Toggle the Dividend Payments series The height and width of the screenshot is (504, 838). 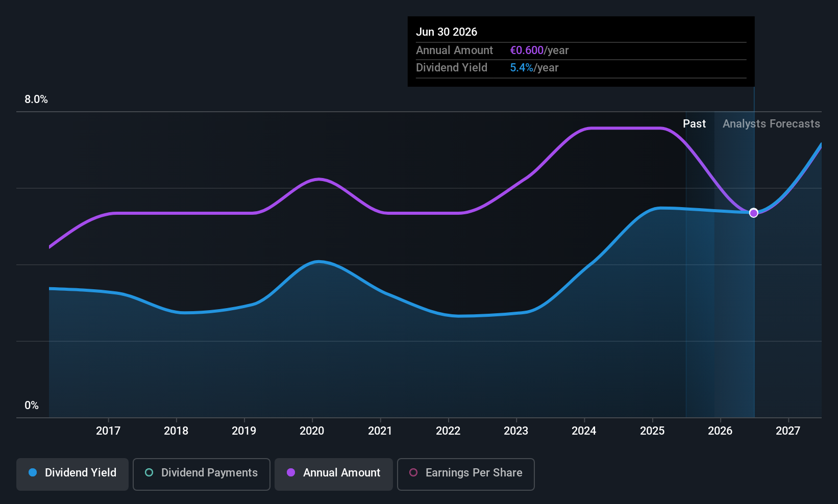202,474
